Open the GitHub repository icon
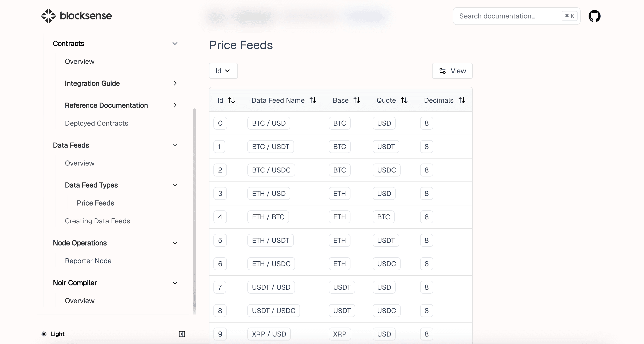 click(594, 16)
